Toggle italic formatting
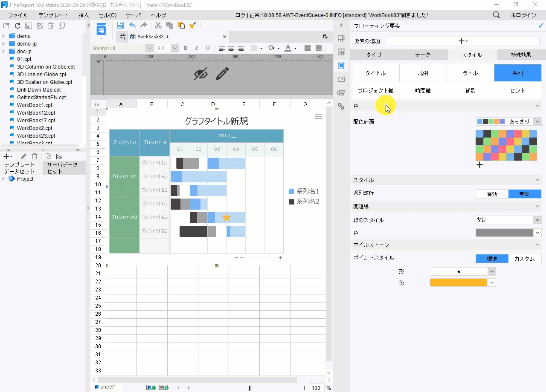546x392 pixels. [x=197, y=48]
